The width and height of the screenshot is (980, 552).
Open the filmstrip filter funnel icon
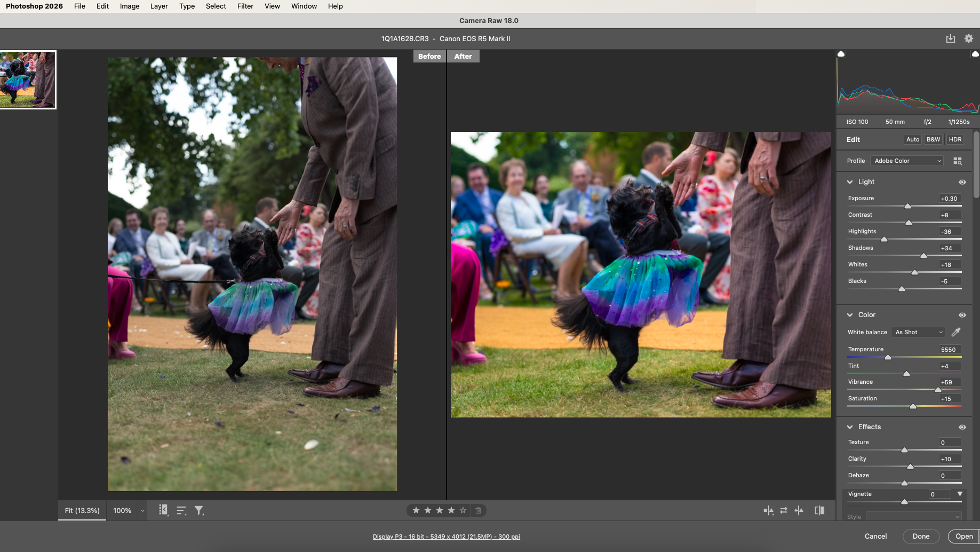(x=198, y=510)
